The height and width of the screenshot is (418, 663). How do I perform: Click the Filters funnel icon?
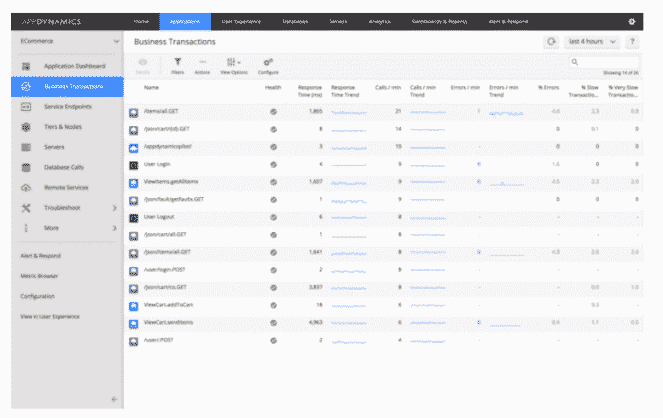point(178,62)
